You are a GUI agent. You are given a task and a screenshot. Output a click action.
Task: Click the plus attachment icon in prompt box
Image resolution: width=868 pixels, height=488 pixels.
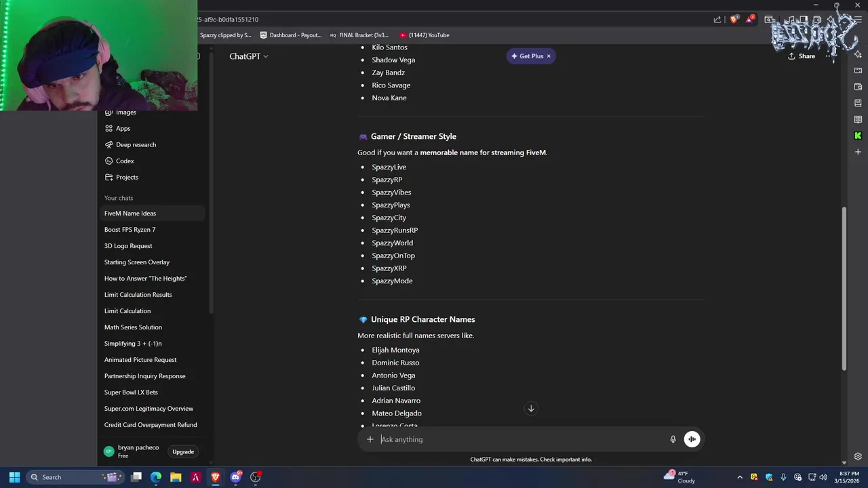click(370, 439)
